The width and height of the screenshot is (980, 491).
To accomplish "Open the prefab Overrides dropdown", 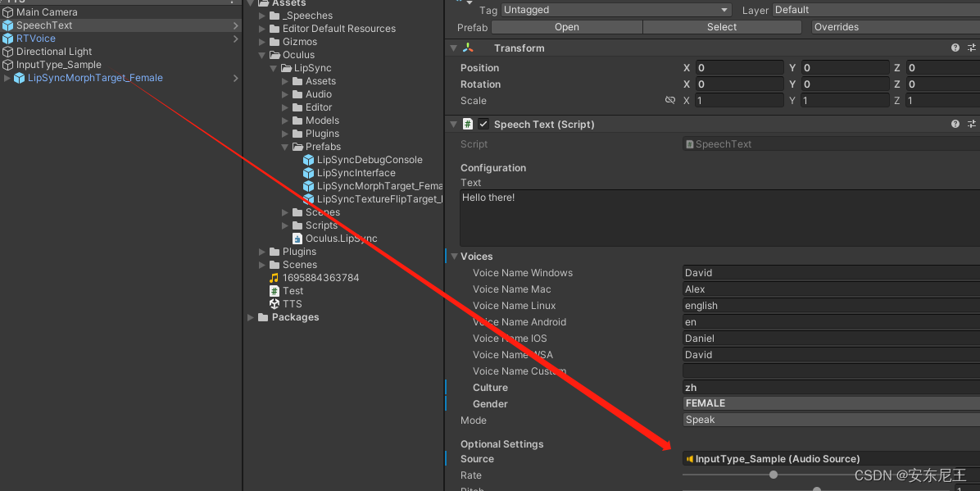I will (896, 27).
